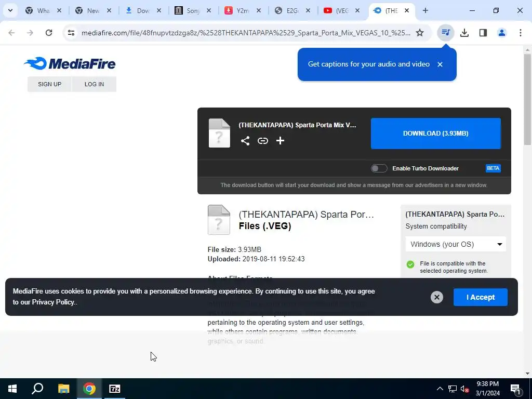This screenshot has width=532, height=399.
Task: Click the plus add-to-account icon
Action: click(280, 140)
